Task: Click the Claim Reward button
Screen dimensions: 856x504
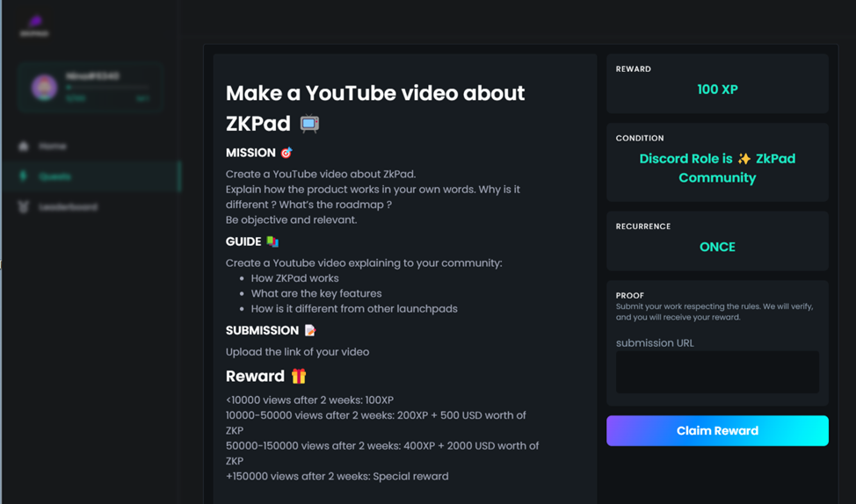Action: [717, 431]
